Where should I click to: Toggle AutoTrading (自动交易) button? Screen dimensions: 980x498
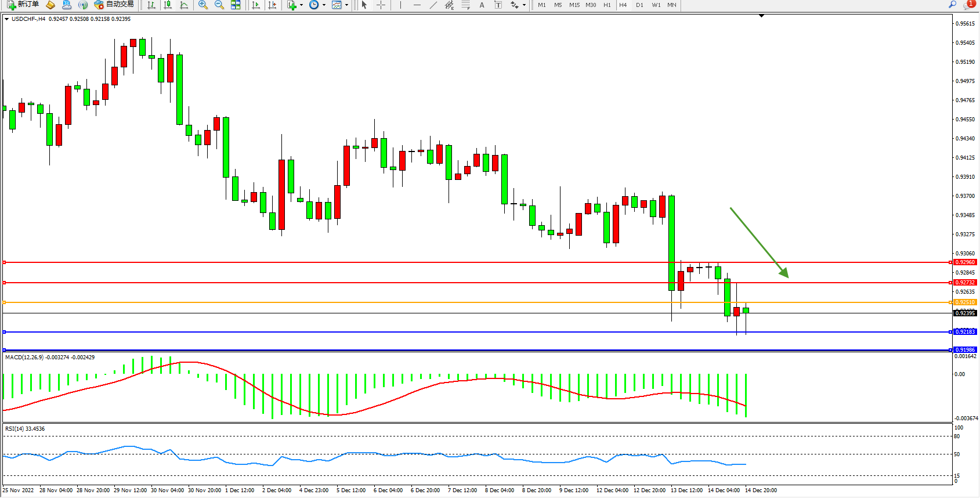click(x=114, y=5)
